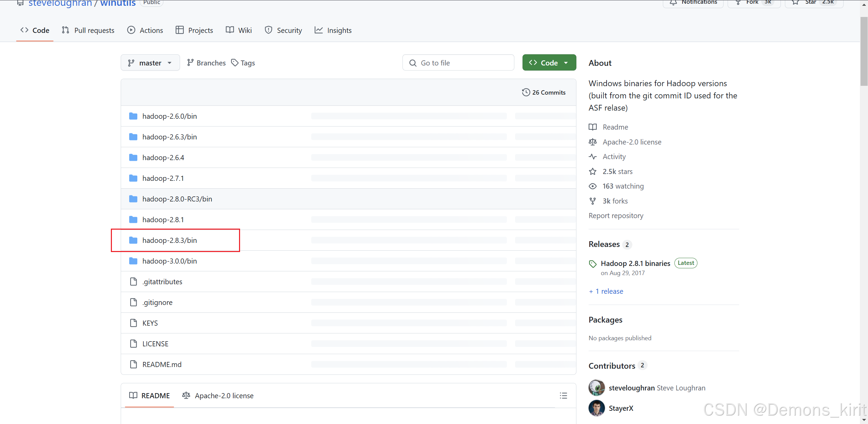Click the 2.5k stars star icon
The height and width of the screenshot is (424, 868).
(x=593, y=172)
